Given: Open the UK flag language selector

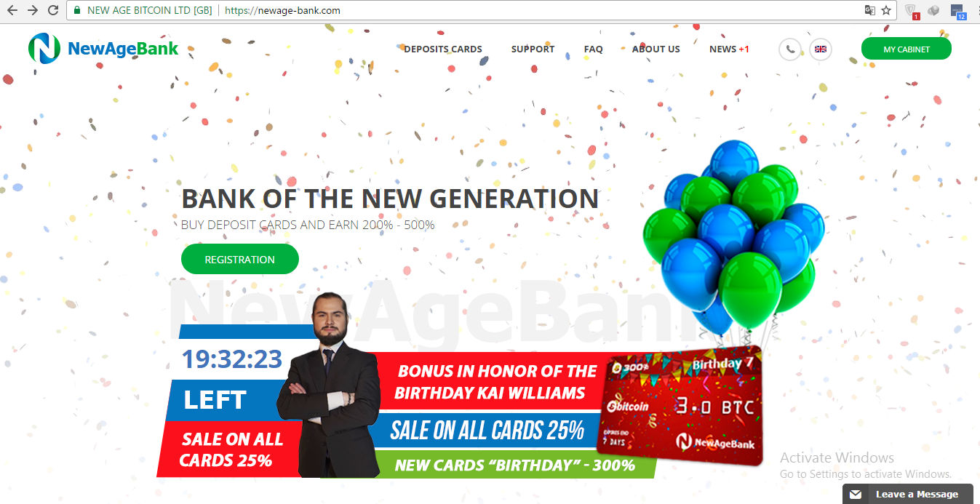Looking at the screenshot, I should (x=820, y=49).
